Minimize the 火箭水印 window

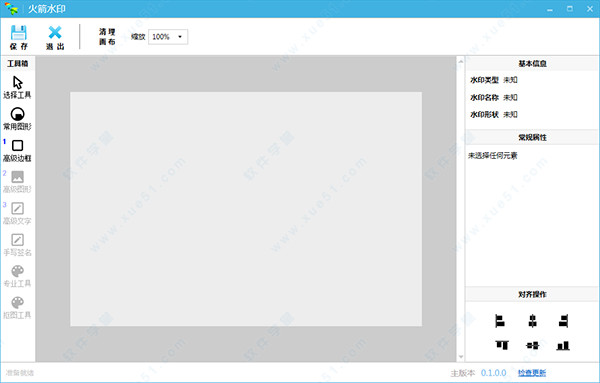[550, 9]
